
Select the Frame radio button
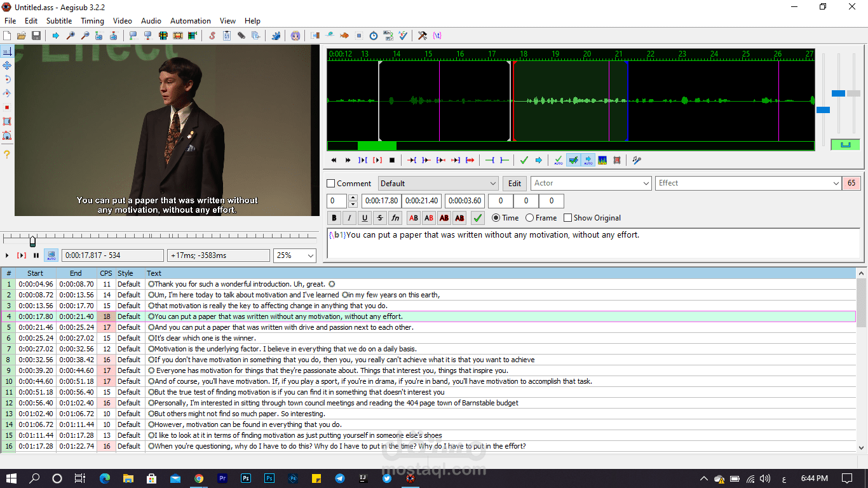(x=529, y=218)
